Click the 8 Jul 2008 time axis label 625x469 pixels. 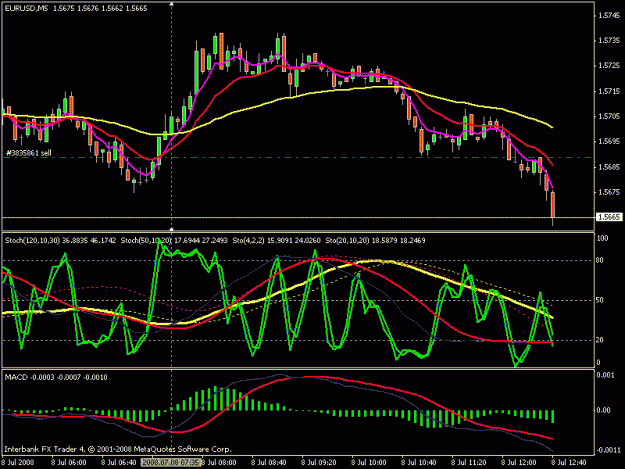tap(18, 463)
